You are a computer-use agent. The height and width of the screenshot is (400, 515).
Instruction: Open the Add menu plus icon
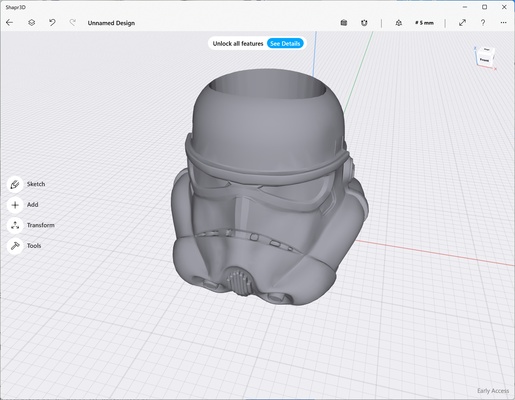coord(15,205)
